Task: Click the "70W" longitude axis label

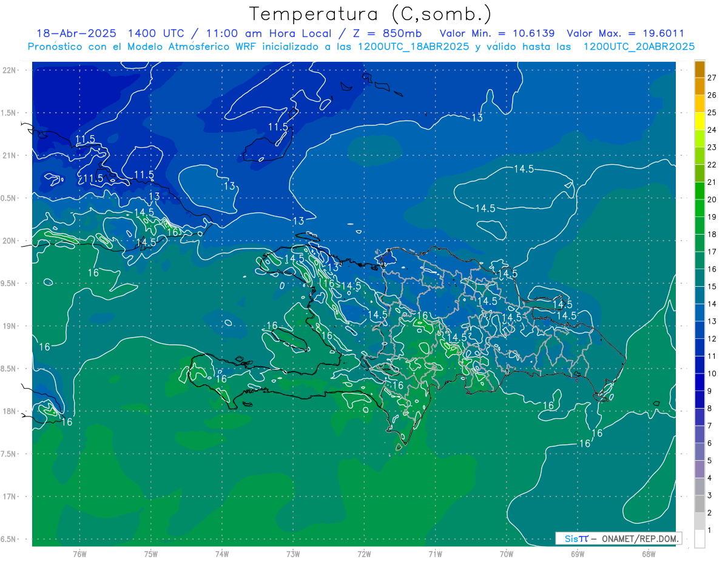Action: [506, 554]
